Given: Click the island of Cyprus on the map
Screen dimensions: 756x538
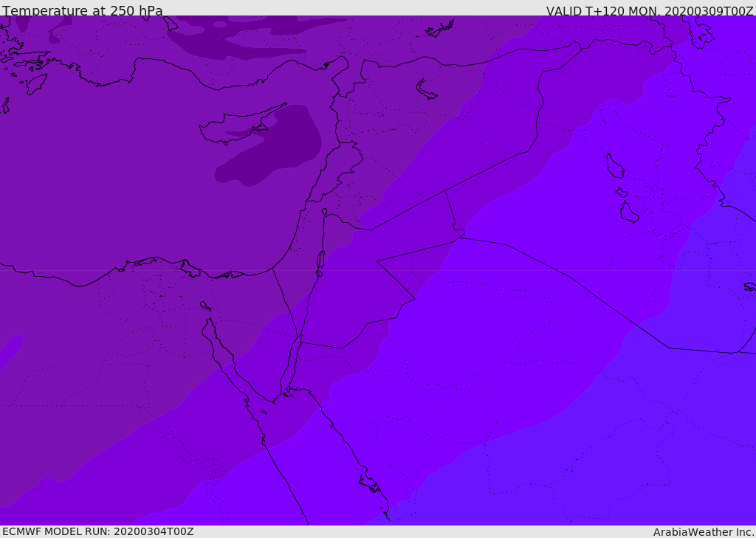Looking at the screenshot, I should [237, 128].
